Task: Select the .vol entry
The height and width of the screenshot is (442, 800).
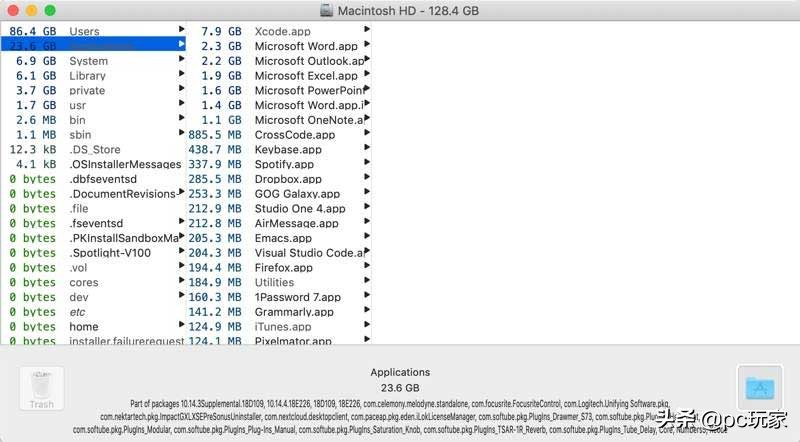Action: (x=93, y=268)
